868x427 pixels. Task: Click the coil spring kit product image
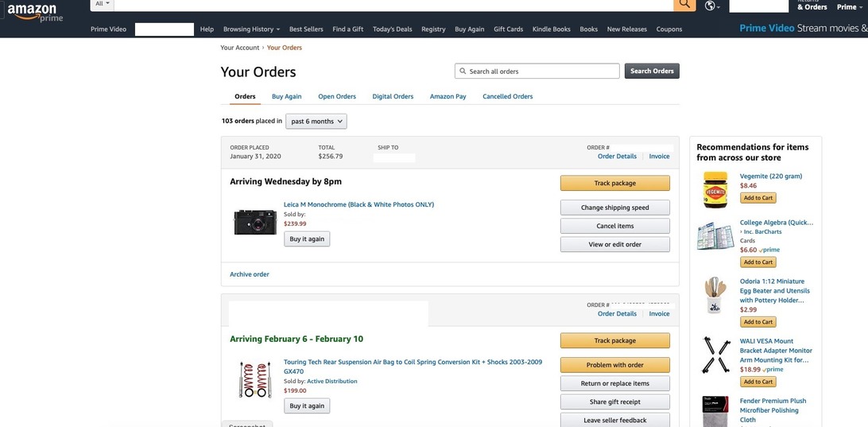click(x=255, y=379)
